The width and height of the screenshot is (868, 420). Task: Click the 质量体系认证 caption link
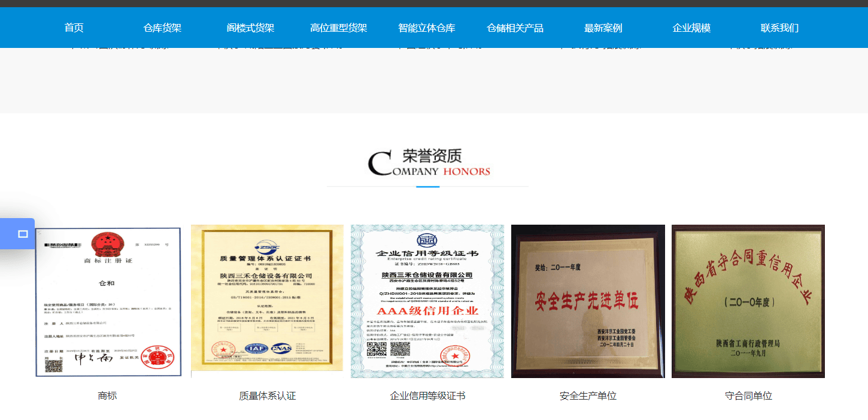pos(266,395)
